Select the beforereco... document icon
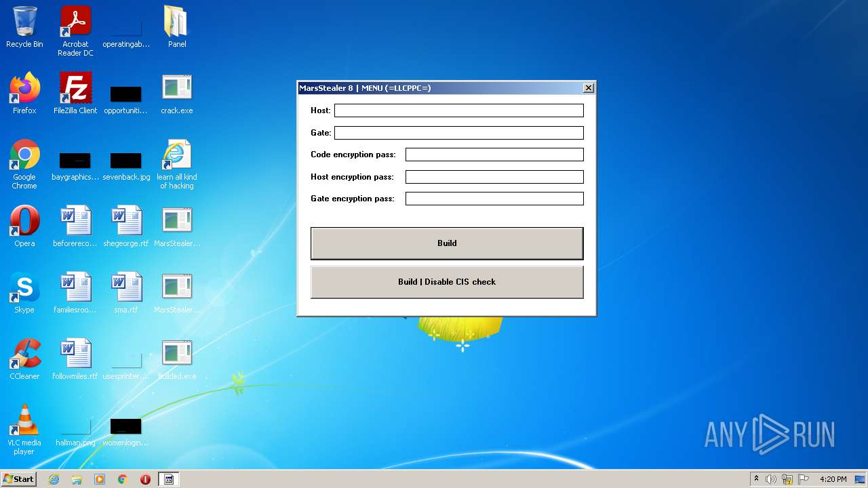 (75, 226)
